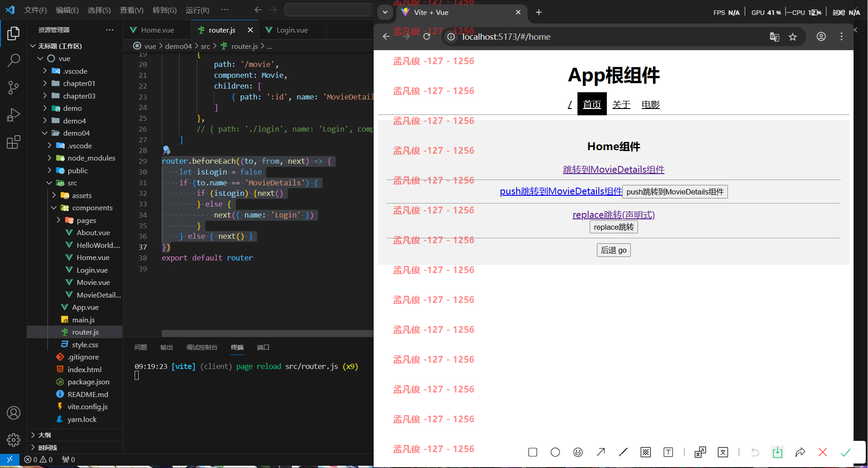The width and height of the screenshot is (868, 468).
Task: Select the mosaic blur tool
Action: [646, 452]
